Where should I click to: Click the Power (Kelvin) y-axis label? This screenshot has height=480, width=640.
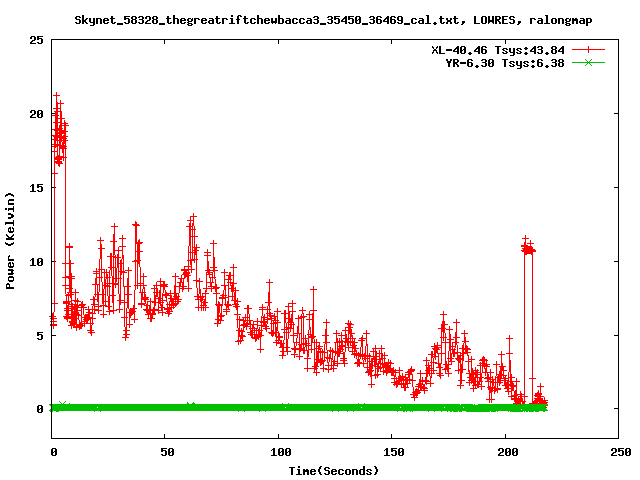coord(10,241)
